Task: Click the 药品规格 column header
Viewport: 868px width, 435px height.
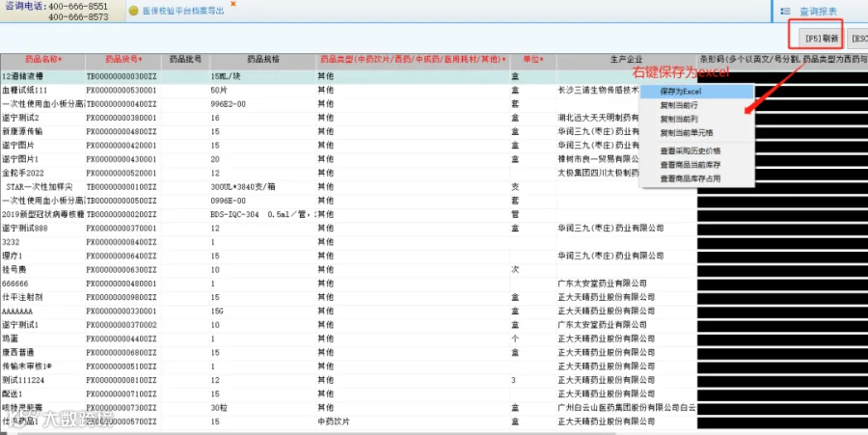Action: point(262,59)
